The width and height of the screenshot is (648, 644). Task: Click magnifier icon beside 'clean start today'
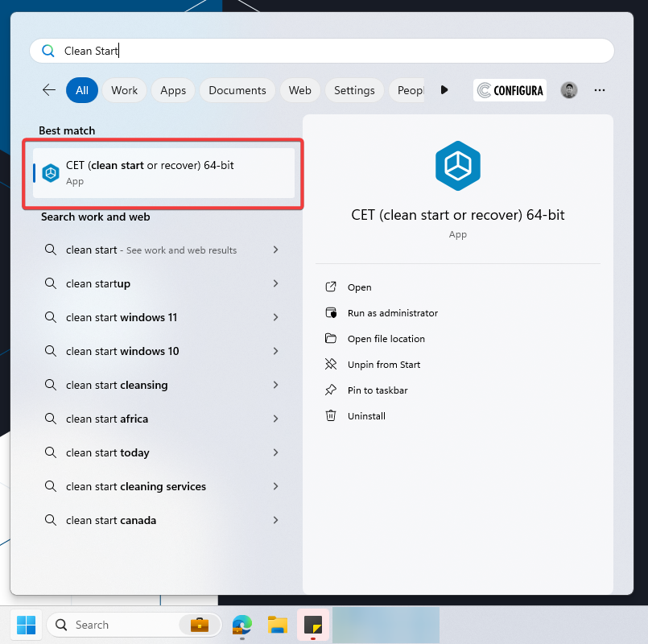pos(51,452)
